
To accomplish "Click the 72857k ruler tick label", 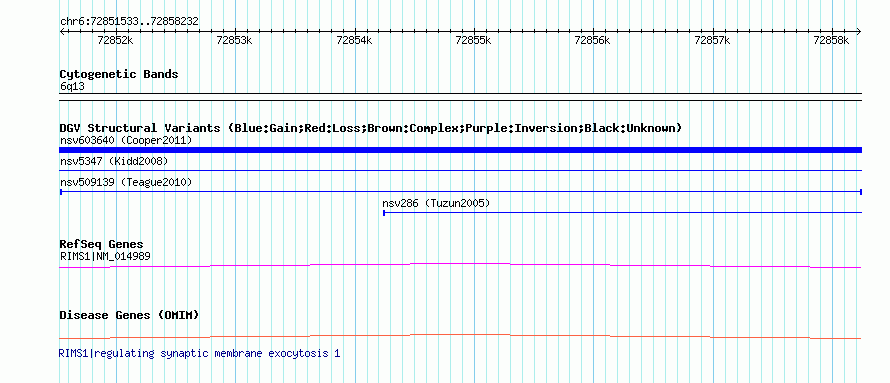I will 712,40.
